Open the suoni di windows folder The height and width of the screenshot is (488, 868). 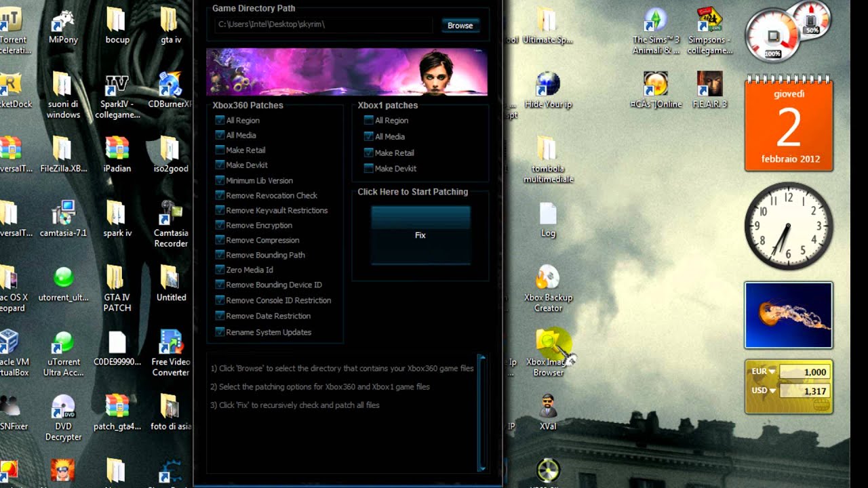click(63, 95)
